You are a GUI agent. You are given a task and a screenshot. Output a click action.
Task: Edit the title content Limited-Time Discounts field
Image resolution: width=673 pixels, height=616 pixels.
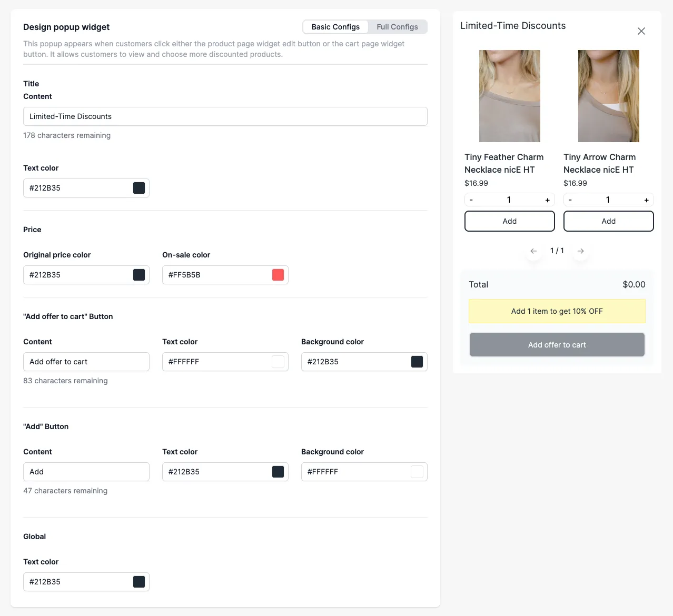225,116
